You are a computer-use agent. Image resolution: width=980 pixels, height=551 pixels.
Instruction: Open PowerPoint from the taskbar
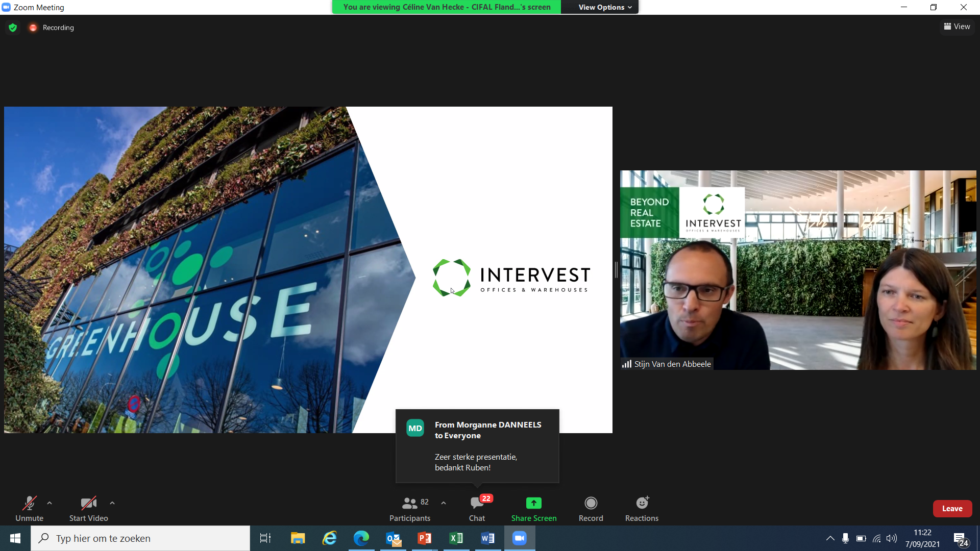tap(425, 538)
